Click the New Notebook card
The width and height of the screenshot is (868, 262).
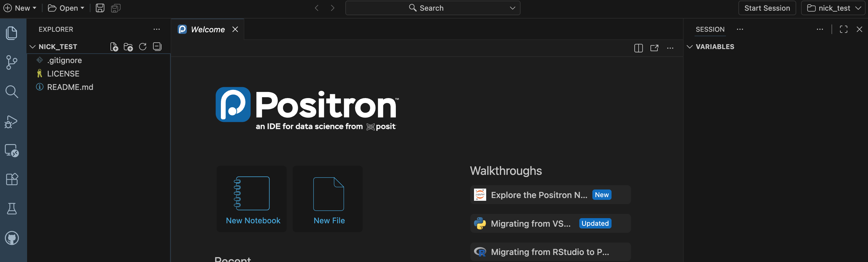click(251, 199)
